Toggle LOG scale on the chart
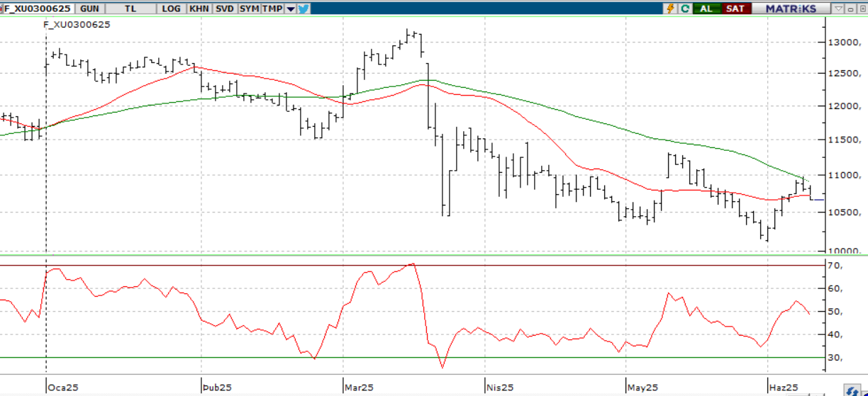The width and height of the screenshot is (868, 396). coord(172,9)
